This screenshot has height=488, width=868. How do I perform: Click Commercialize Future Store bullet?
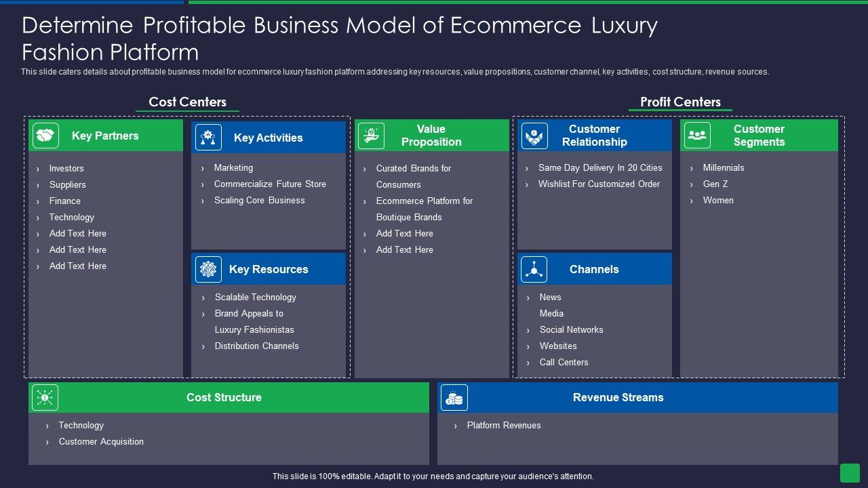pos(270,184)
